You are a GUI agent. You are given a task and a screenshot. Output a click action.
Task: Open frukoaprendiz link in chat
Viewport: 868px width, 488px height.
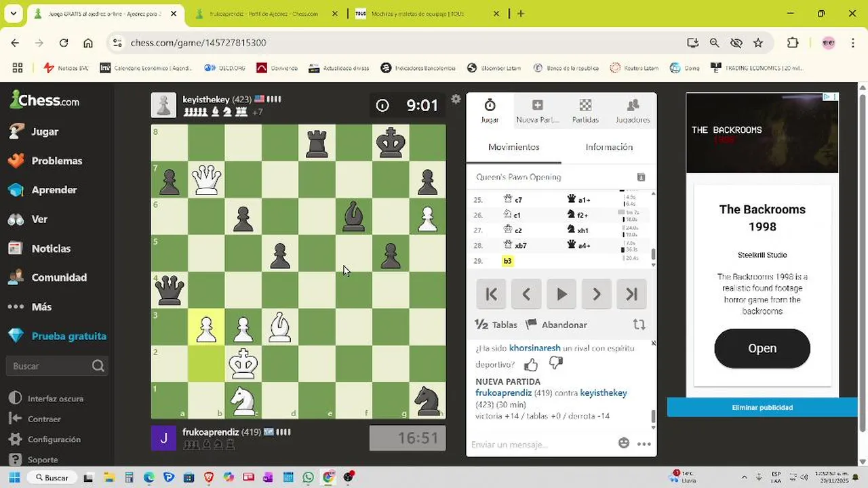(x=503, y=393)
